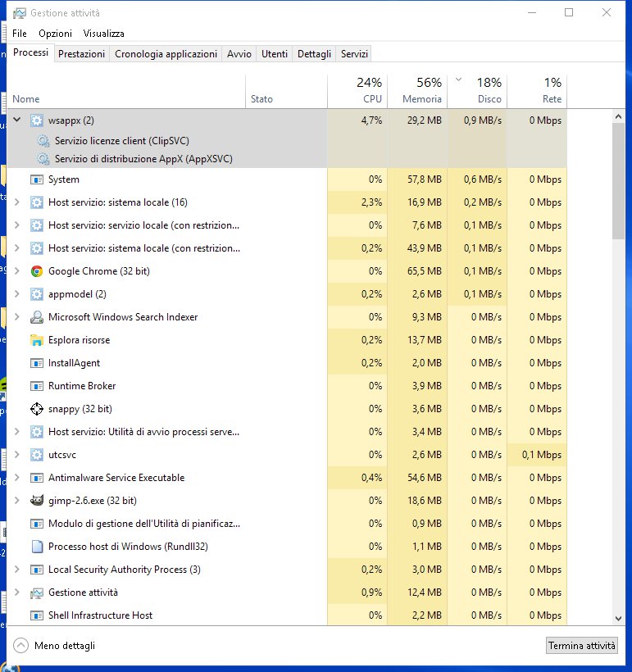Click the Google Chrome icon

coord(37,271)
